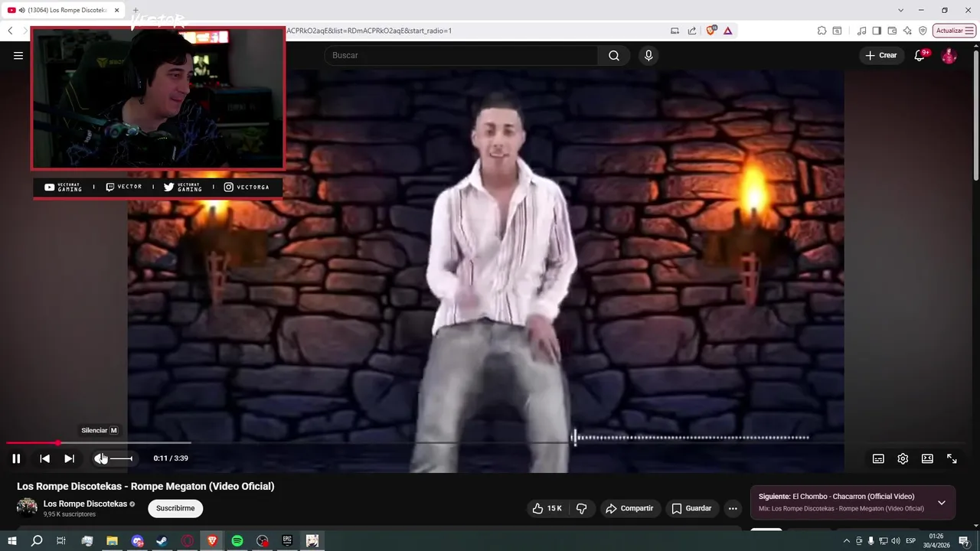Open YouTube notifications bell
Image resolution: width=980 pixels, height=551 pixels.
(x=920, y=55)
